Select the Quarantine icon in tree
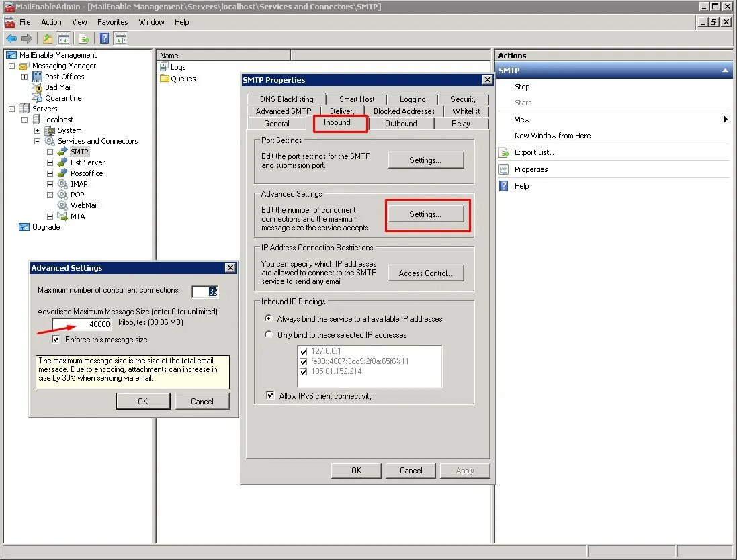Image resolution: width=737 pixels, height=560 pixels. [37, 98]
